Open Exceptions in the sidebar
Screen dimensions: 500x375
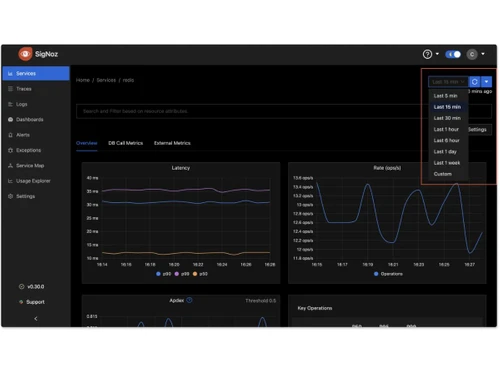point(36,150)
